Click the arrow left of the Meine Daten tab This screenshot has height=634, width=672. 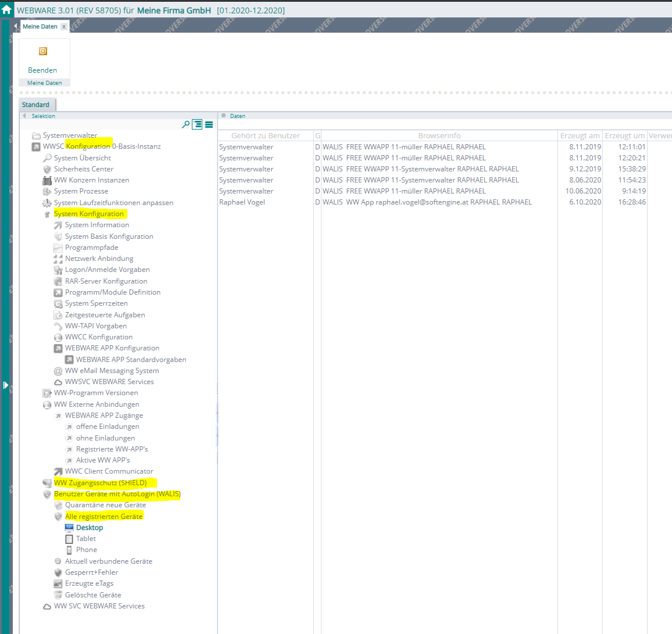16,27
